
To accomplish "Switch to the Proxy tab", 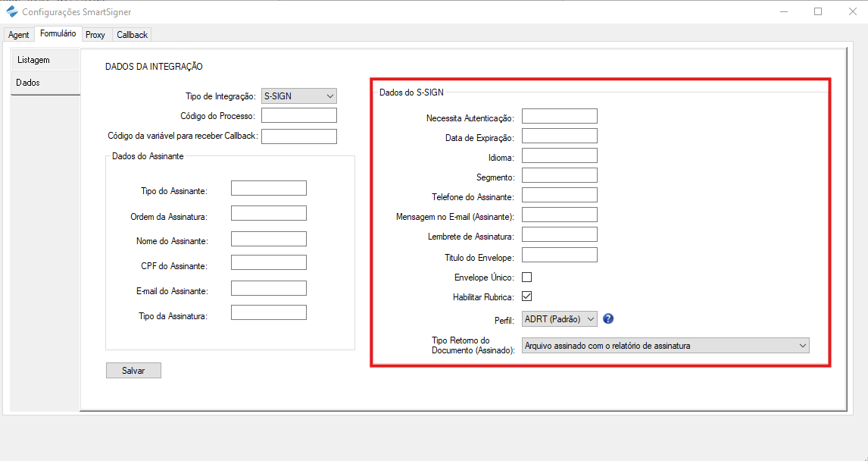I will 95,35.
